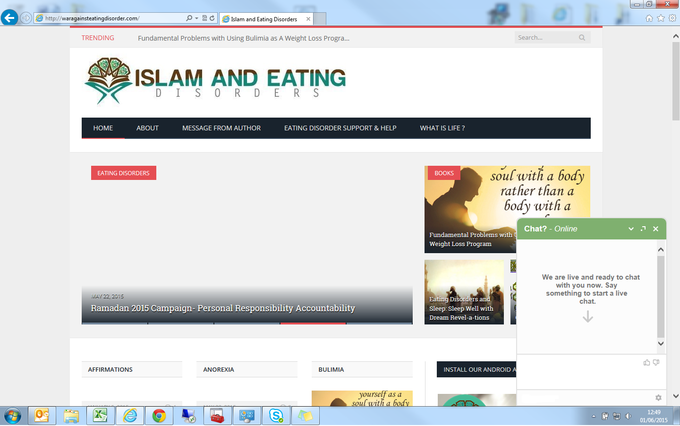Screen dimensions: 680x426
Task: Click the address bar search magnifier icon
Action: (189, 18)
